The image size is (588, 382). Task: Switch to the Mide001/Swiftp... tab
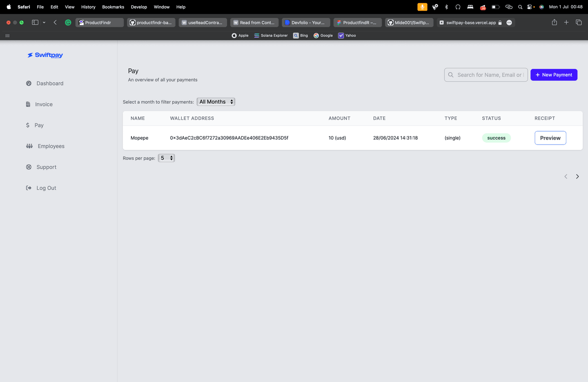[409, 22]
